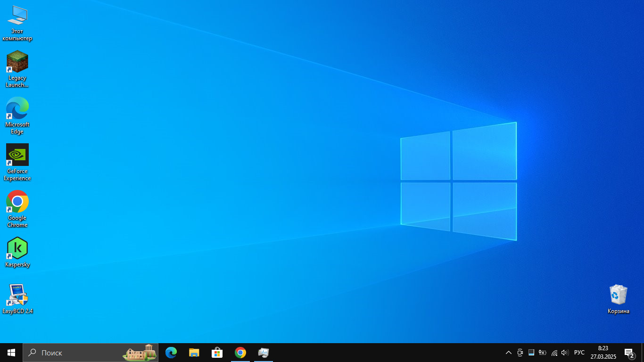
Task: Switch to Chrome window in taskbar
Action: 240,353
